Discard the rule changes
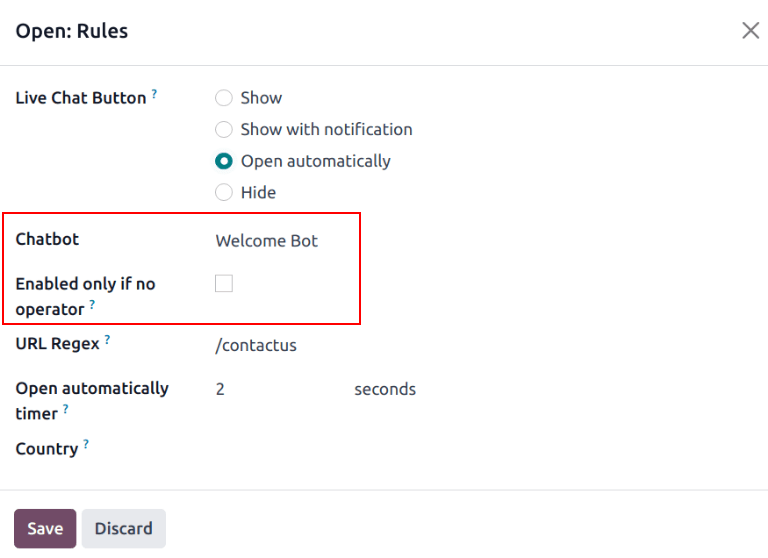The width and height of the screenshot is (768, 558). (124, 529)
